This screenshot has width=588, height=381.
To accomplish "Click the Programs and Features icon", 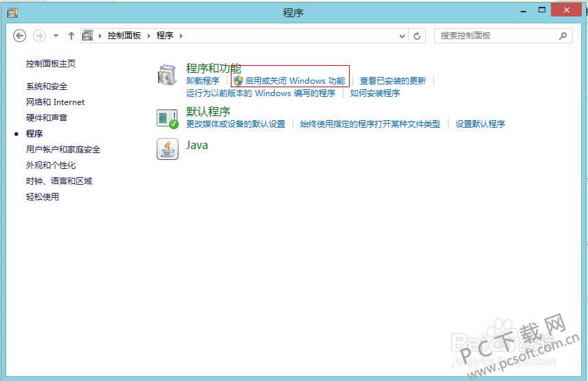I will 168,75.
